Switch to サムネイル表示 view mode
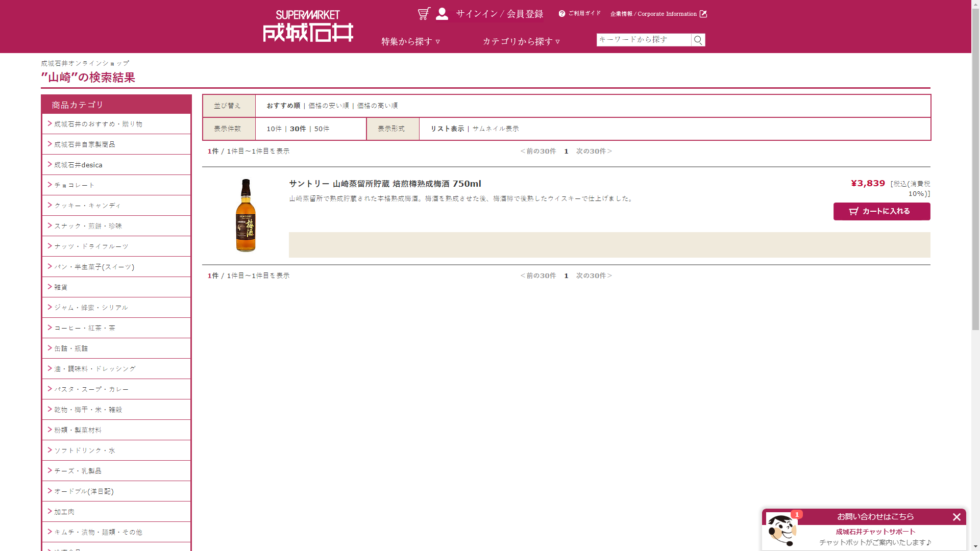980x551 pixels. [x=495, y=129]
